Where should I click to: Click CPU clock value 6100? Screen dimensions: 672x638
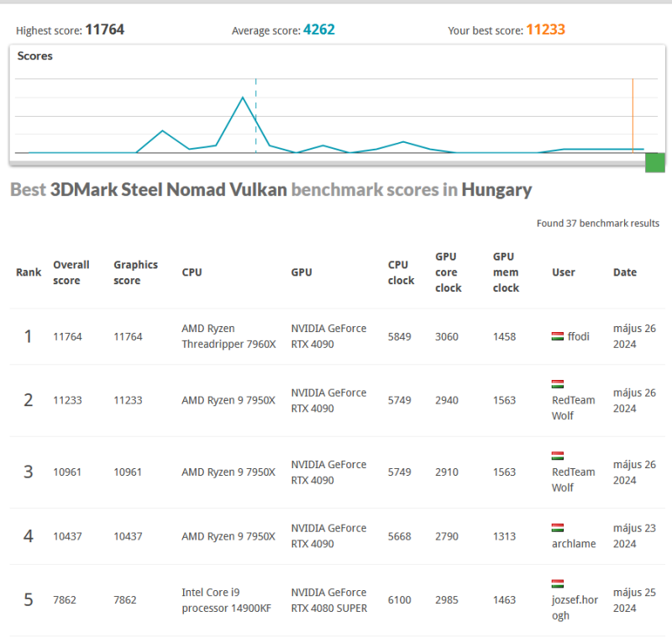click(400, 600)
